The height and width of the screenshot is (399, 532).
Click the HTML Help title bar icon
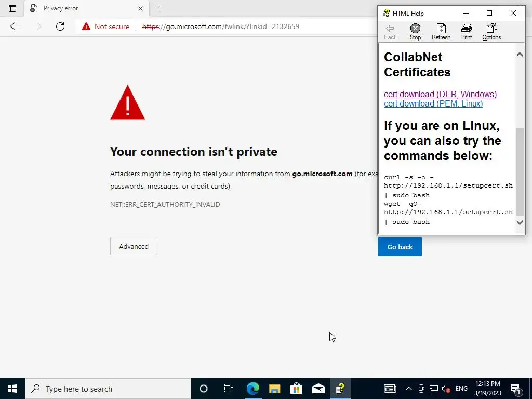click(x=385, y=13)
